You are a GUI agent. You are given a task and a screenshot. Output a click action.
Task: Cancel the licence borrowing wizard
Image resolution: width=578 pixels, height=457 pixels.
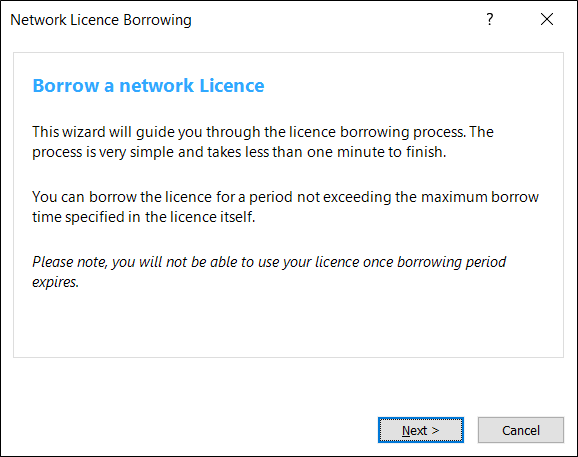pos(521,430)
